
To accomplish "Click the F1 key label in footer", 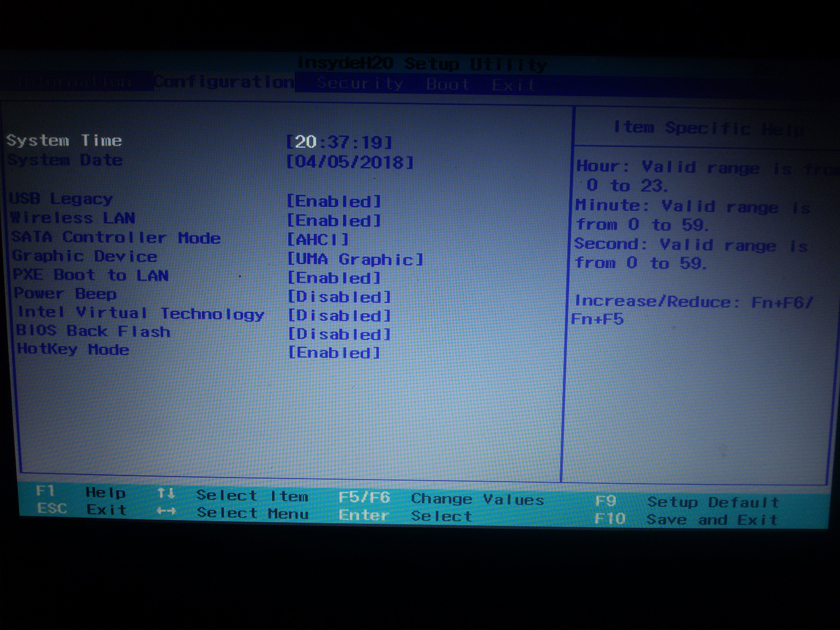I will 46,491.
